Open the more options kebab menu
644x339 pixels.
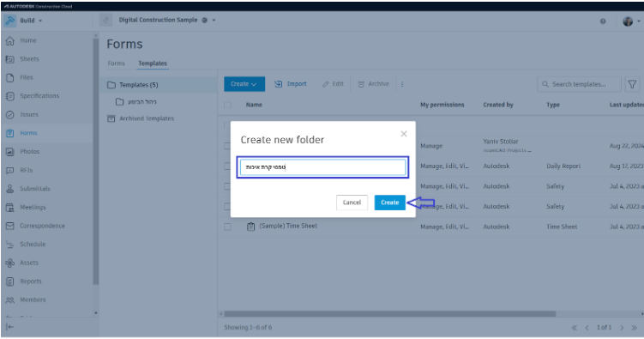(x=402, y=84)
